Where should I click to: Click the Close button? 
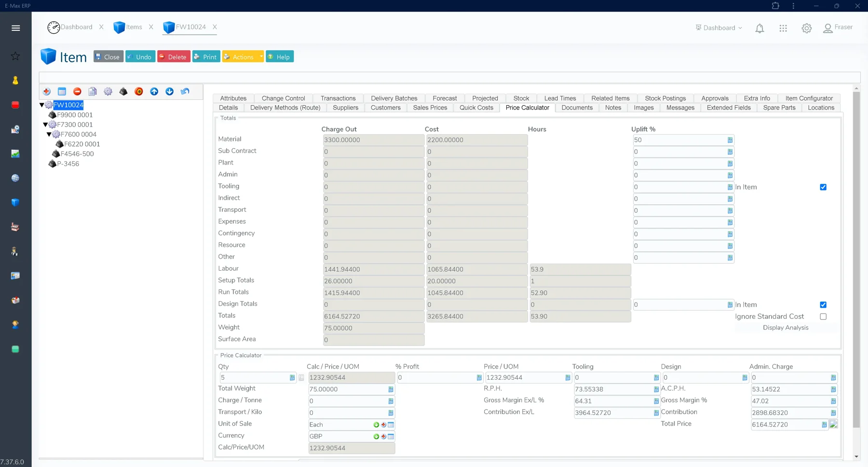click(108, 56)
